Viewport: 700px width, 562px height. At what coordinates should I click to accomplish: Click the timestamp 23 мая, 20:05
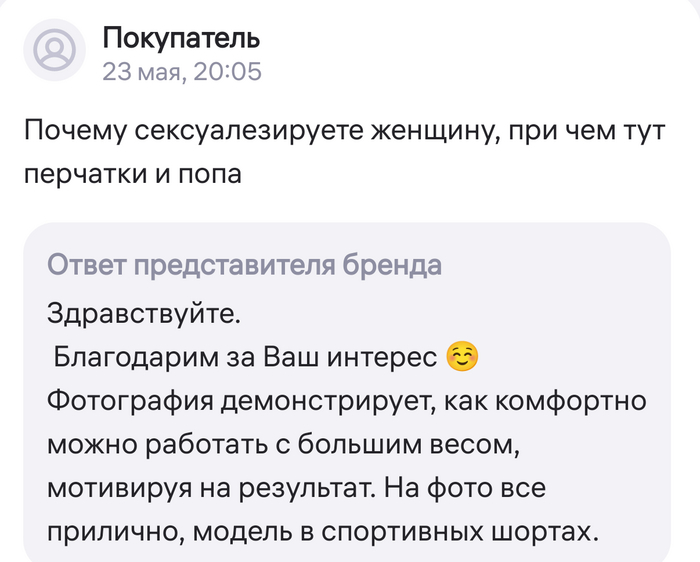tap(181, 70)
